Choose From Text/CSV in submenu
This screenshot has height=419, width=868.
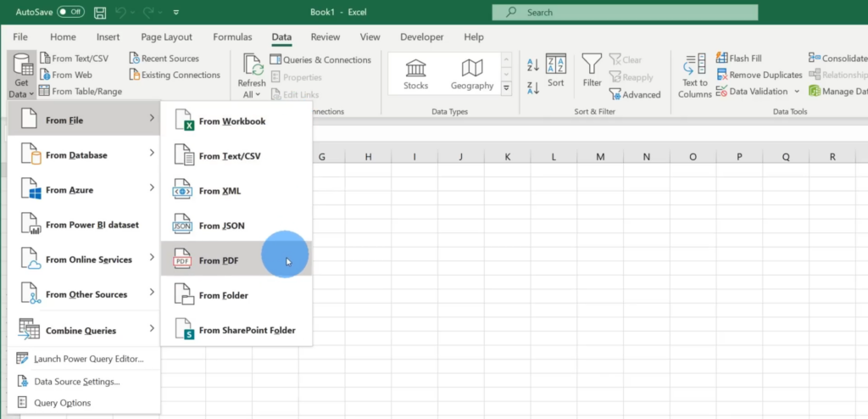pos(236,156)
